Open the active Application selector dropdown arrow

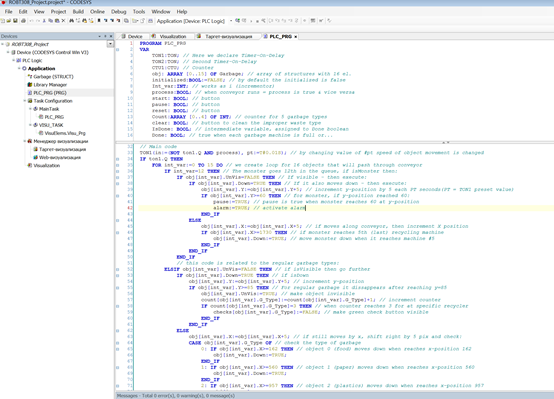(231, 21)
